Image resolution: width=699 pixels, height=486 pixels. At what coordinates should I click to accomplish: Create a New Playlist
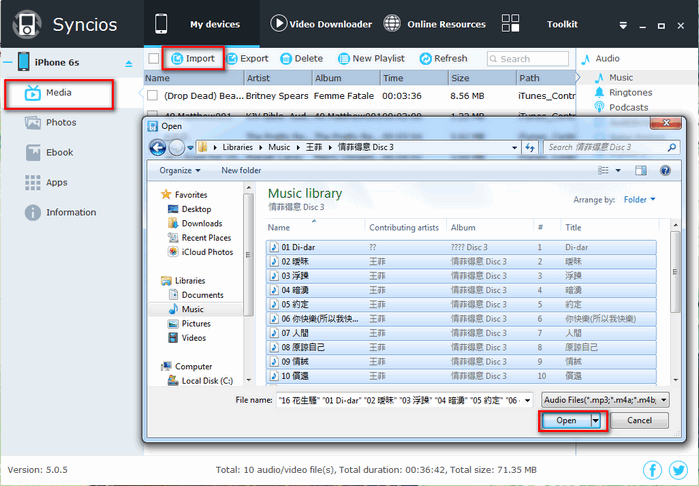click(x=371, y=58)
